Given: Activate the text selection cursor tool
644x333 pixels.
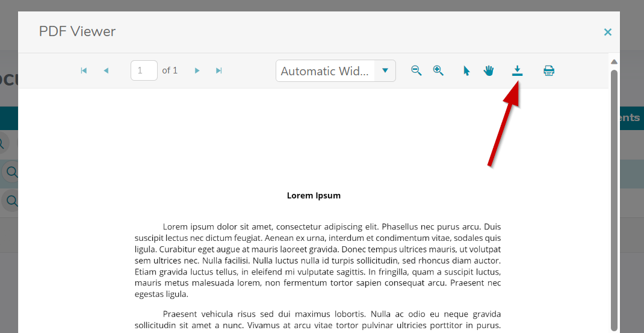Looking at the screenshot, I should click(466, 71).
